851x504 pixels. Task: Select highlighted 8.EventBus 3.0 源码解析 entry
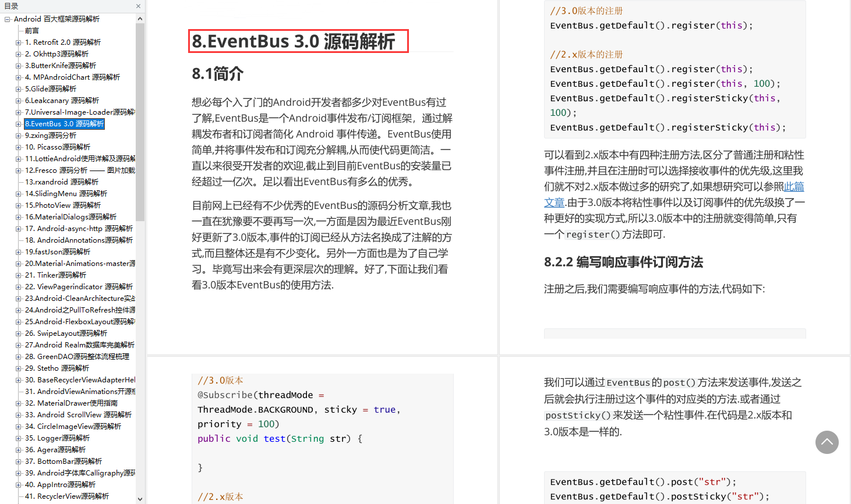coord(65,124)
